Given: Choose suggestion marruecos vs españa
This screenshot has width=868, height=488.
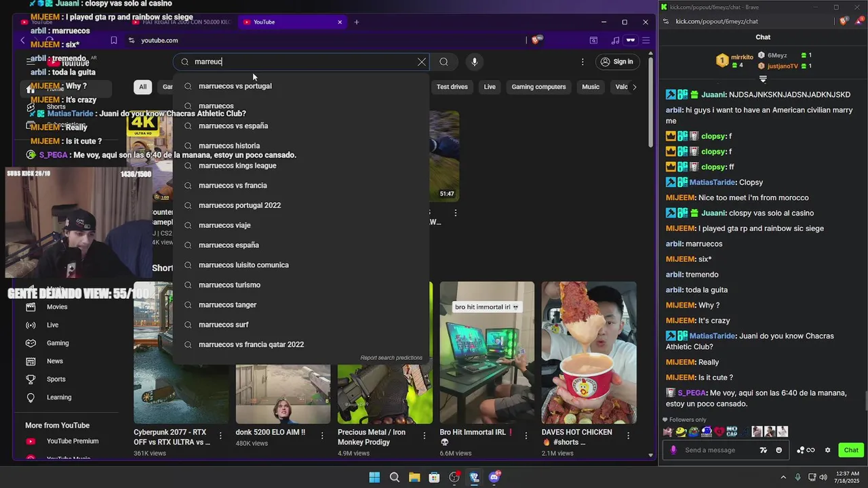Looking at the screenshot, I should pos(301,125).
